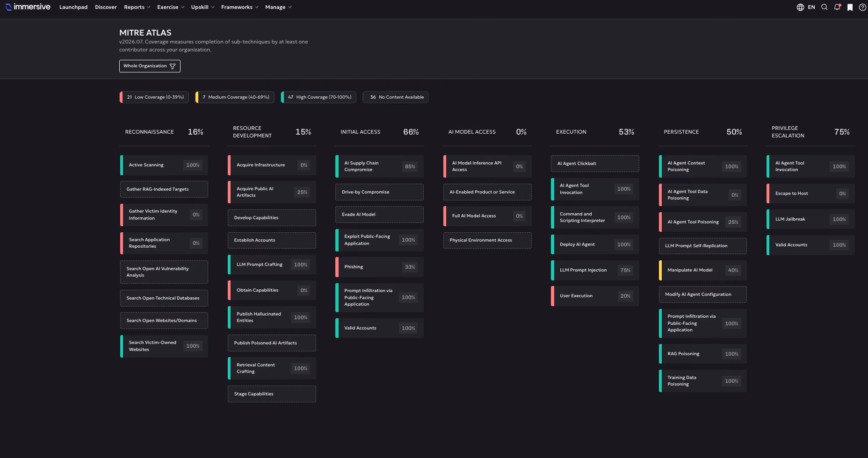Click the EN language label
This screenshot has width=868, height=458.
(x=811, y=7)
